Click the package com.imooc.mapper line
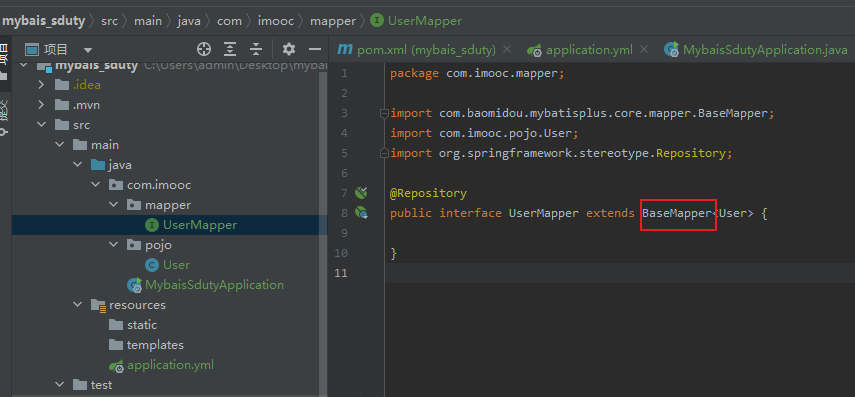This screenshot has height=397, width=855. coord(477,74)
